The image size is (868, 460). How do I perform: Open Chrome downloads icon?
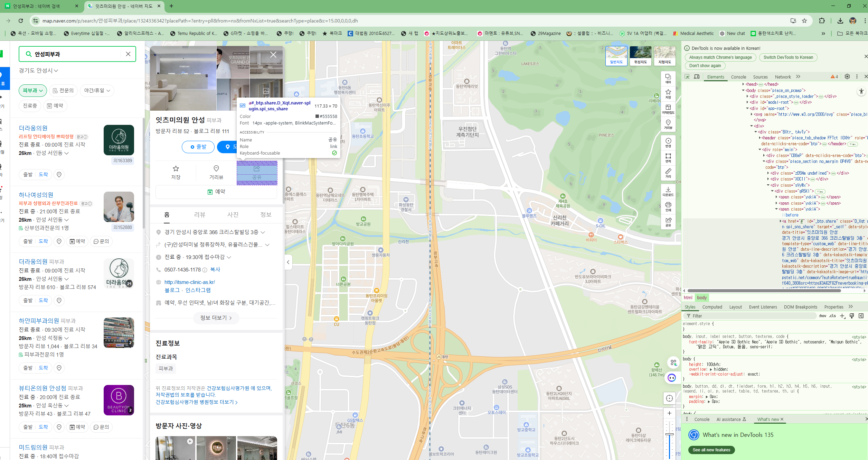point(840,21)
